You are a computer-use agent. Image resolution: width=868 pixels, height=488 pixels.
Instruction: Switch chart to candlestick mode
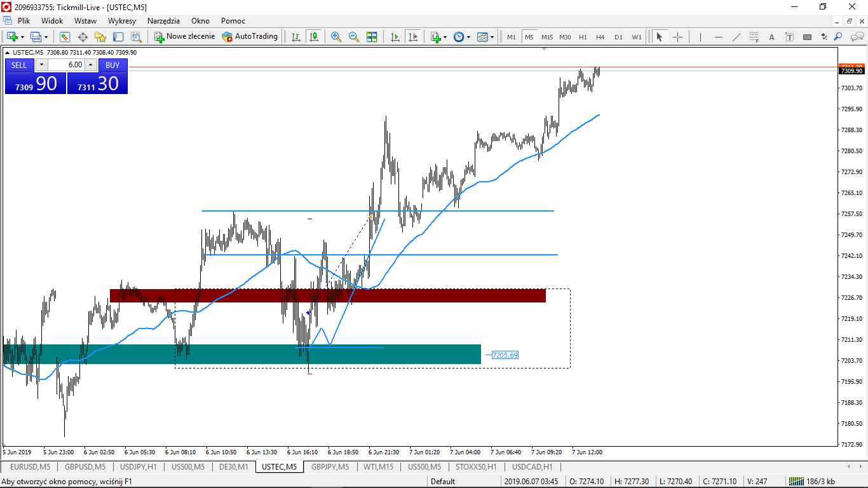pyautogui.click(x=313, y=37)
